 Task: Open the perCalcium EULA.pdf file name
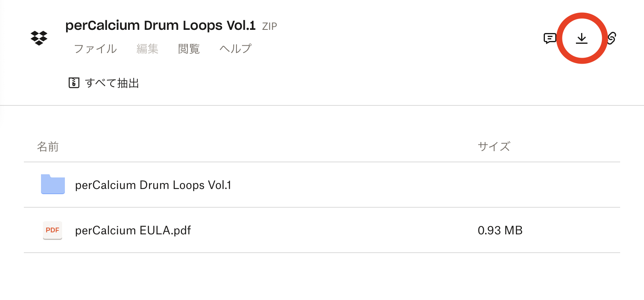pos(133,230)
